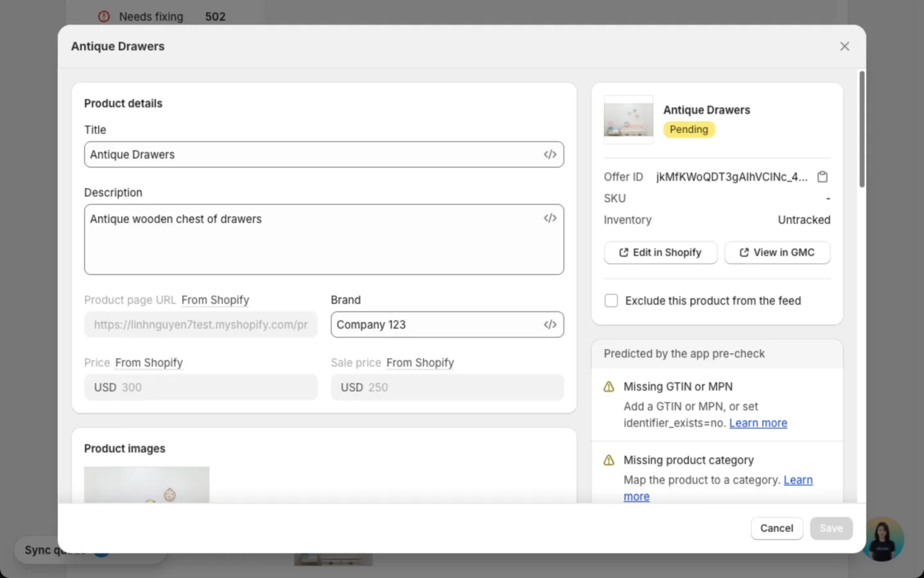
Task: Enable Exclude this product from the feed
Action: (612, 301)
